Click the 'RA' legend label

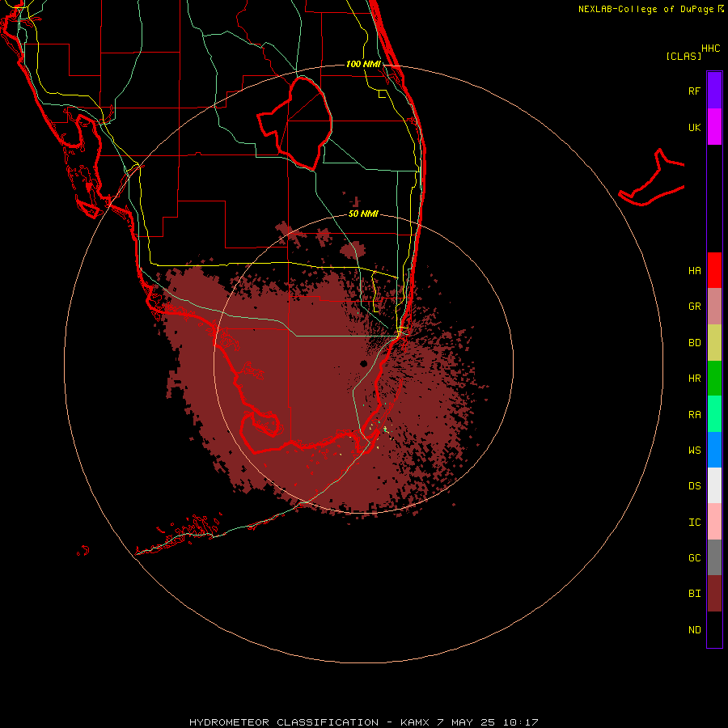(694, 414)
